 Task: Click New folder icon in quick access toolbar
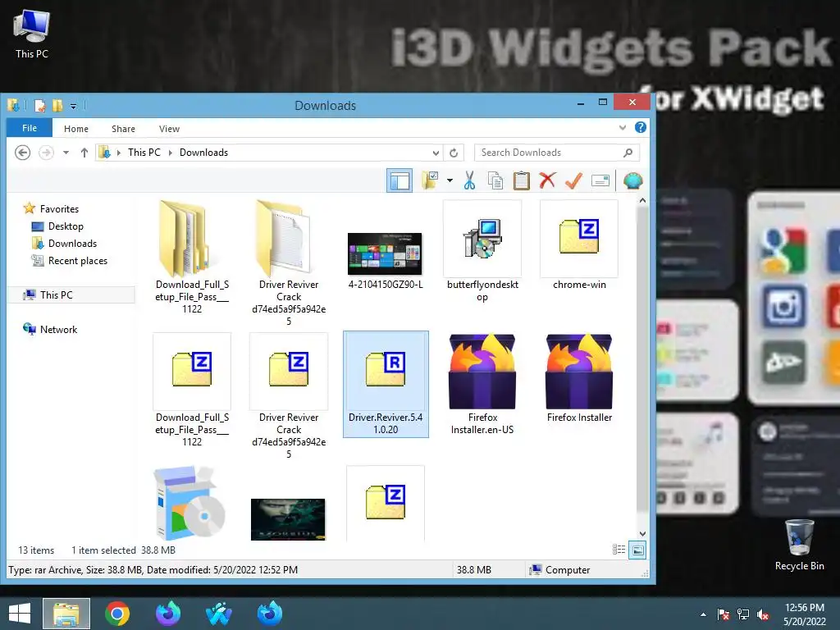pos(57,106)
